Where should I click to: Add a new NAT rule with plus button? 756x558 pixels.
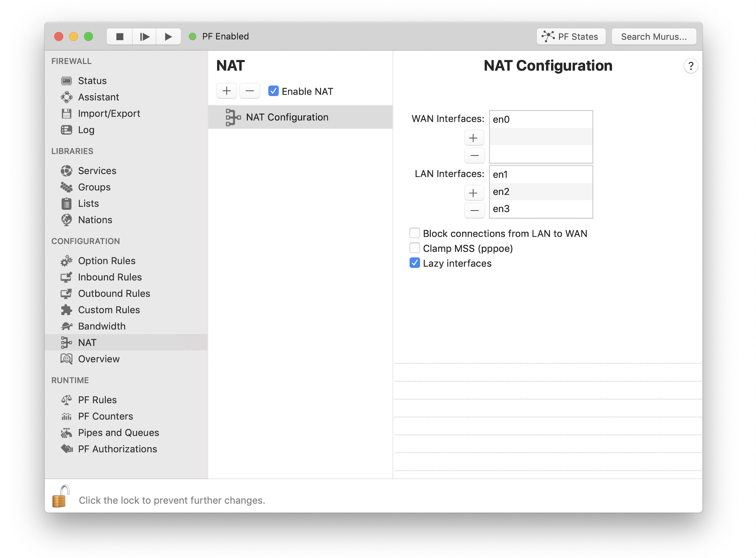point(227,91)
